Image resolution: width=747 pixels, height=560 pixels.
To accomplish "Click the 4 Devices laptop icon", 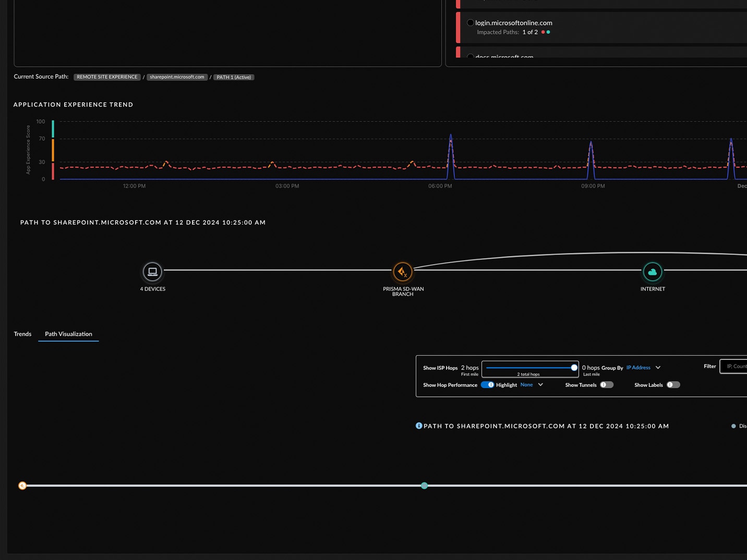I will (x=152, y=271).
